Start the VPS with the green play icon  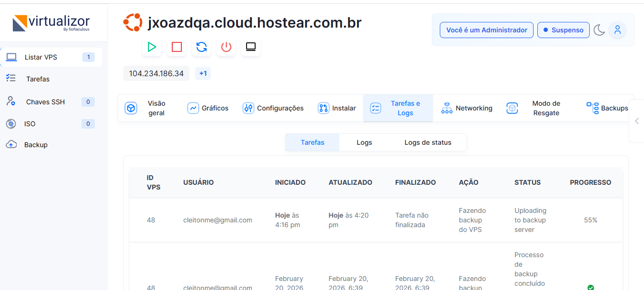152,47
